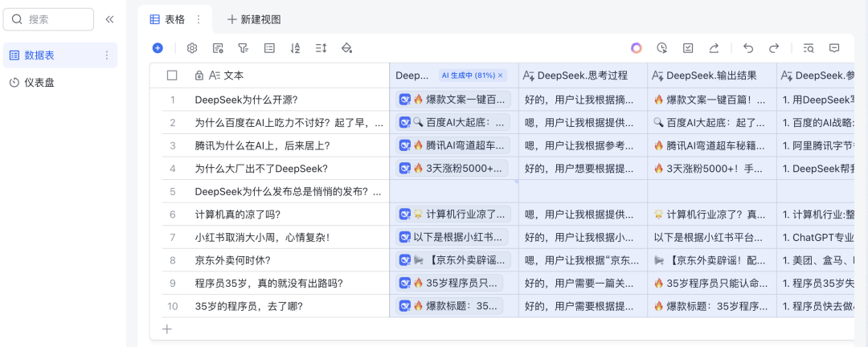This screenshot has height=347, width=868.
Task: Open the group records tool
Action: [269, 48]
